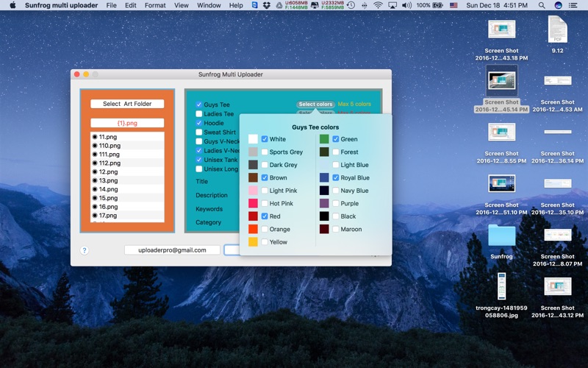
Task: Select the 9.12 PDF file icon
Action: click(x=558, y=29)
